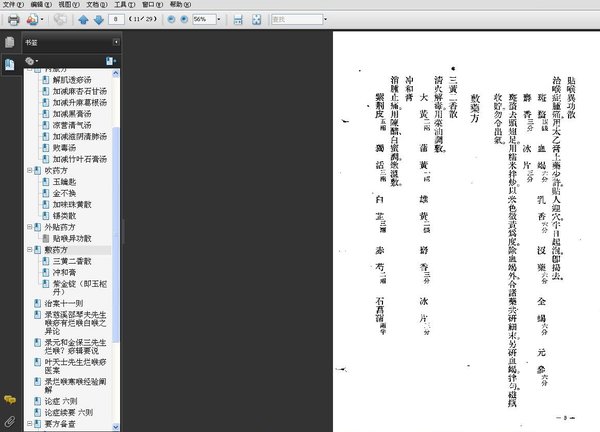Image resolution: width=600 pixels, height=432 pixels.
Task: Click the printer icon to print
Action: click(13, 20)
